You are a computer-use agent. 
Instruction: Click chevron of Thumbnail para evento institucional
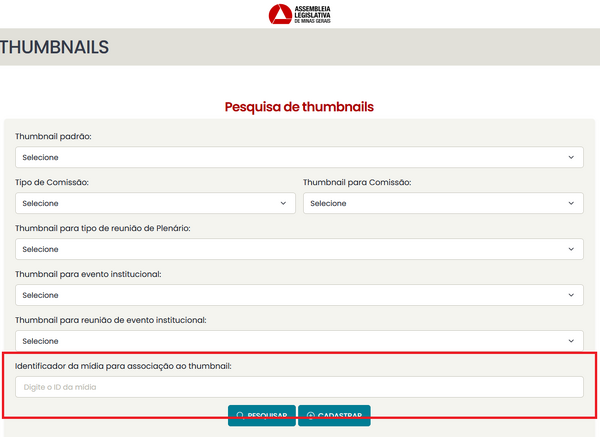[x=571, y=295]
